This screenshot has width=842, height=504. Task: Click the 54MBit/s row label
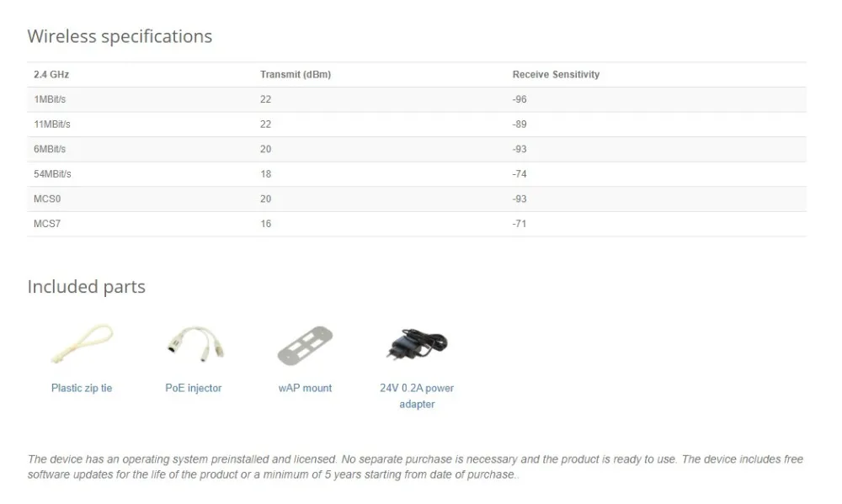(x=52, y=174)
